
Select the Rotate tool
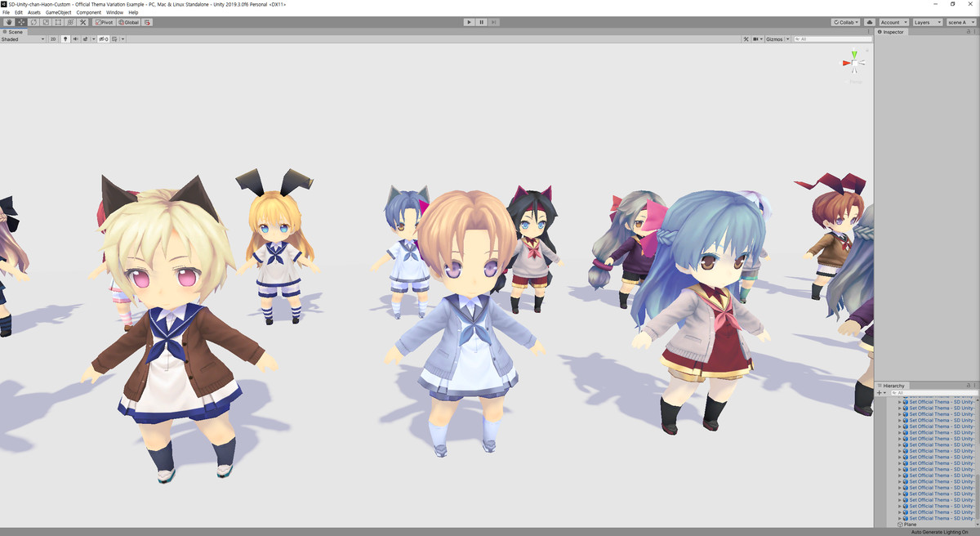[x=33, y=22]
